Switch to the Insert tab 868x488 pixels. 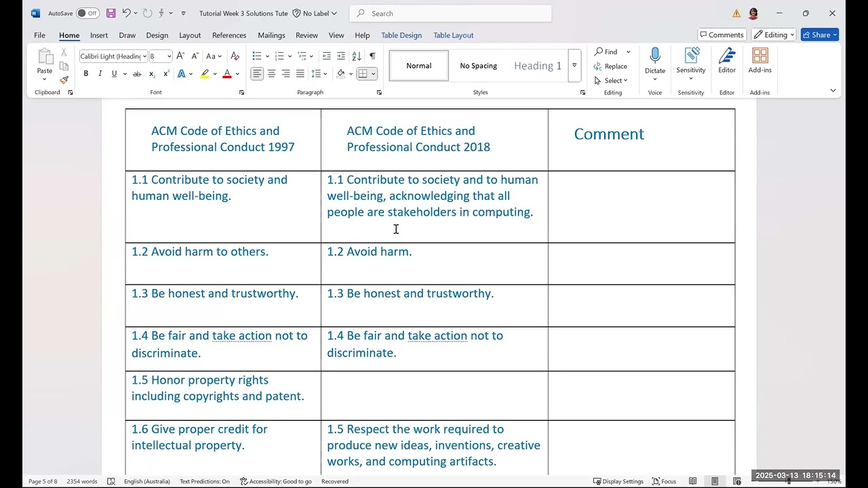coord(99,35)
